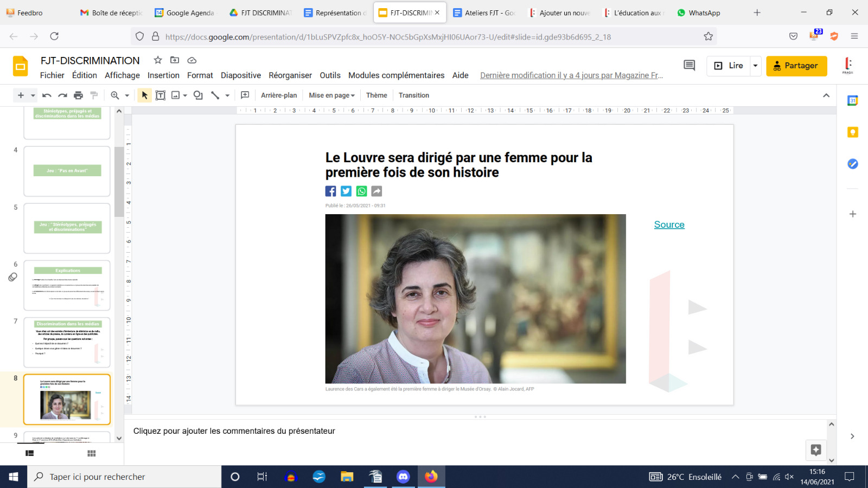
Task: Open comment history icon
Action: tap(690, 66)
